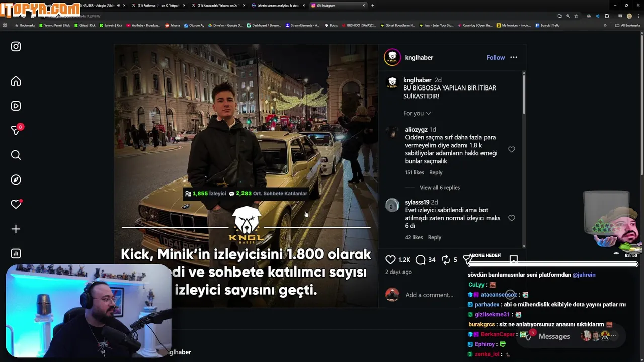
Task: Open Chrome three-dot menu
Action: pyautogui.click(x=637, y=16)
